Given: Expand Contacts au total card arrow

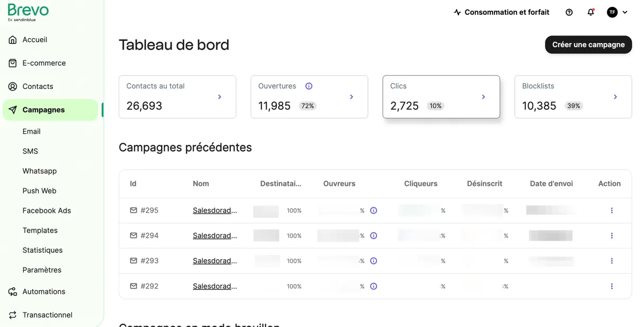Looking at the screenshot, I should [220, 97].
